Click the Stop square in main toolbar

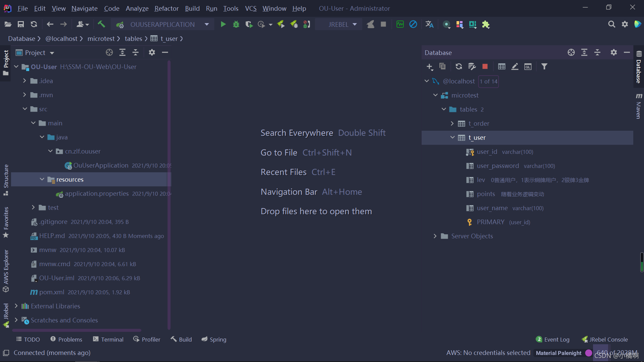[x=383, y=24]
